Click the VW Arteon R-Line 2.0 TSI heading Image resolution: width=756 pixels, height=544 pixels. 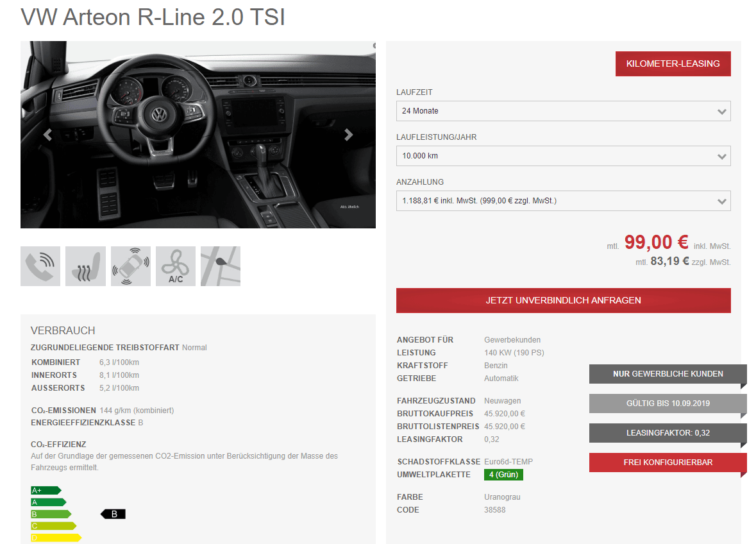(153, 17)
